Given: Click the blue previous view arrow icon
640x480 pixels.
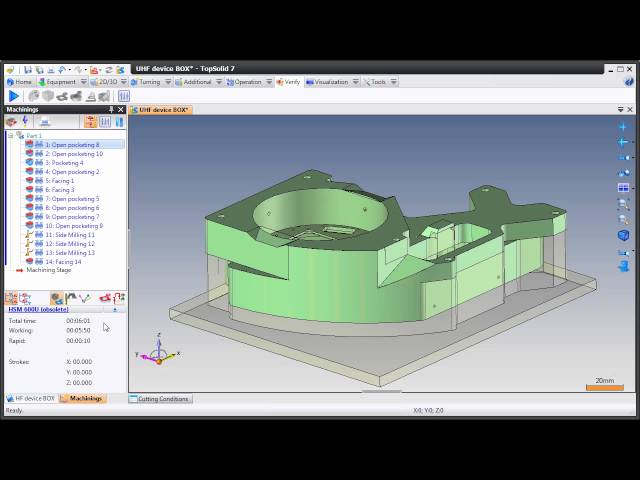Looking at the screenshot, I should tap(623, 142).
